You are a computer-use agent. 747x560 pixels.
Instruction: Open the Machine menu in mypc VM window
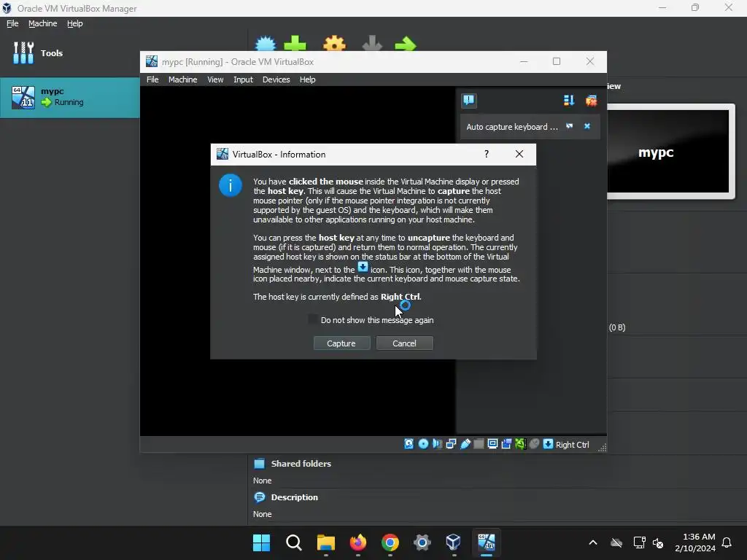click(182, 79)
